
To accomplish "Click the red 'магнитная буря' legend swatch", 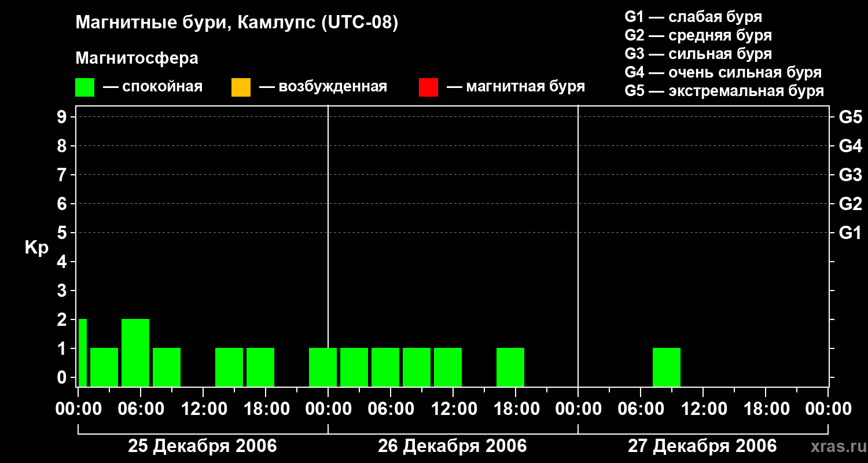I will click(428, 87).
